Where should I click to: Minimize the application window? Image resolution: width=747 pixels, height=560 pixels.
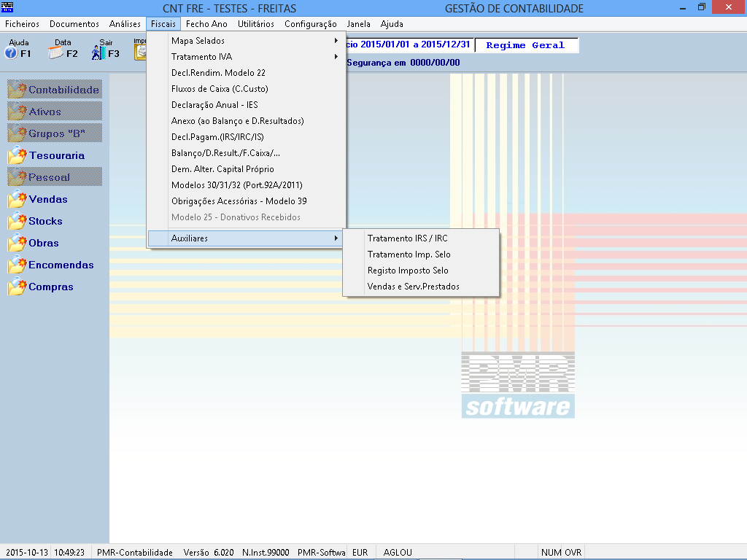coord(683,7)
